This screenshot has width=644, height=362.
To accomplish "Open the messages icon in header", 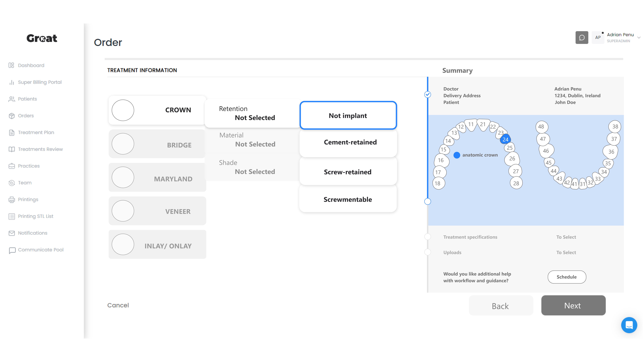I will pos(582,37).
